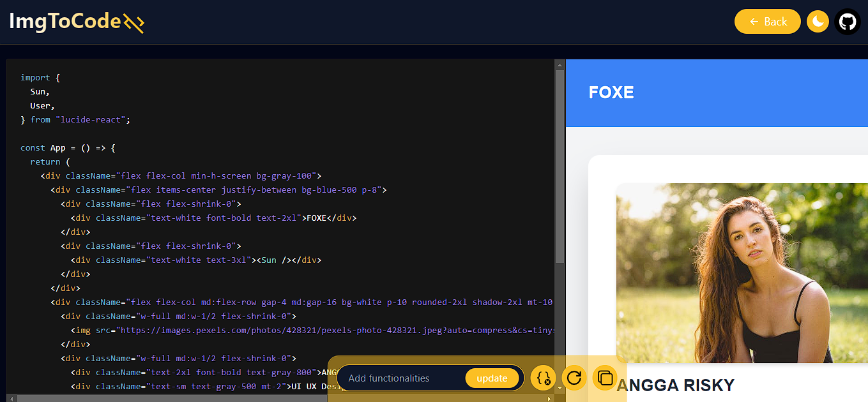Click the "import {" code line
Viewport: 868px width, 402px height.
[40, 77]
